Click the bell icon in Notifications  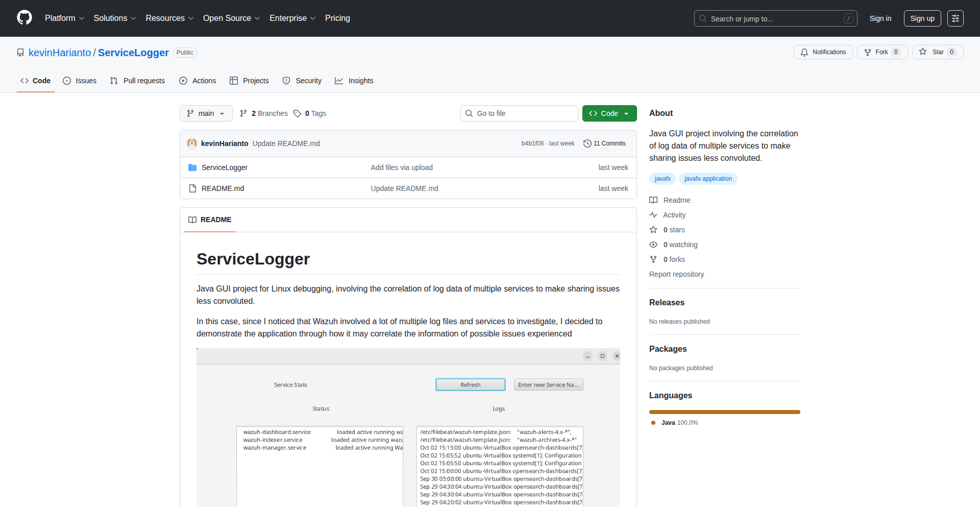pos(804,52)
